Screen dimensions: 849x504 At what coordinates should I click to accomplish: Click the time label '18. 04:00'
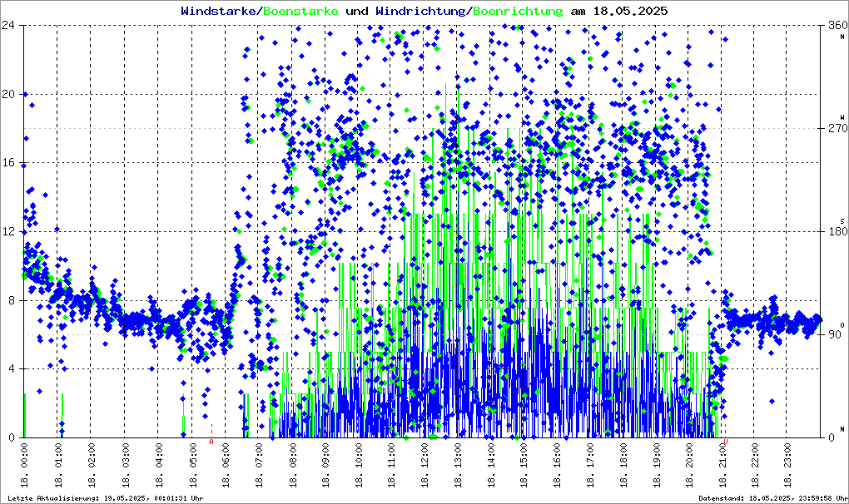(159, 464)
